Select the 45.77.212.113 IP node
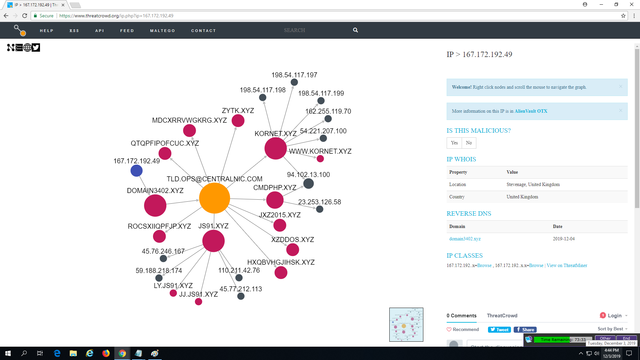This screenshot has height=360, width=640. [x=241, y=296]
